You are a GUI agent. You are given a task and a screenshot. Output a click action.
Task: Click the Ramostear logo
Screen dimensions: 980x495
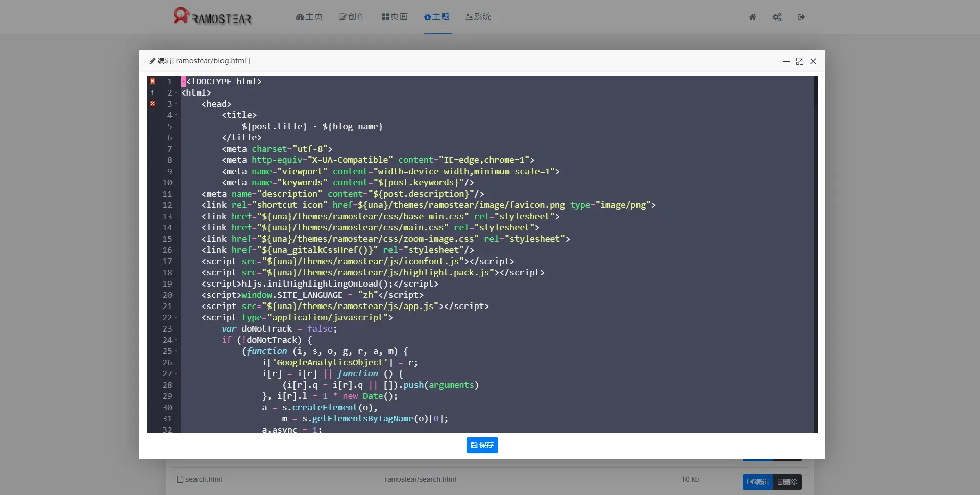212,16
